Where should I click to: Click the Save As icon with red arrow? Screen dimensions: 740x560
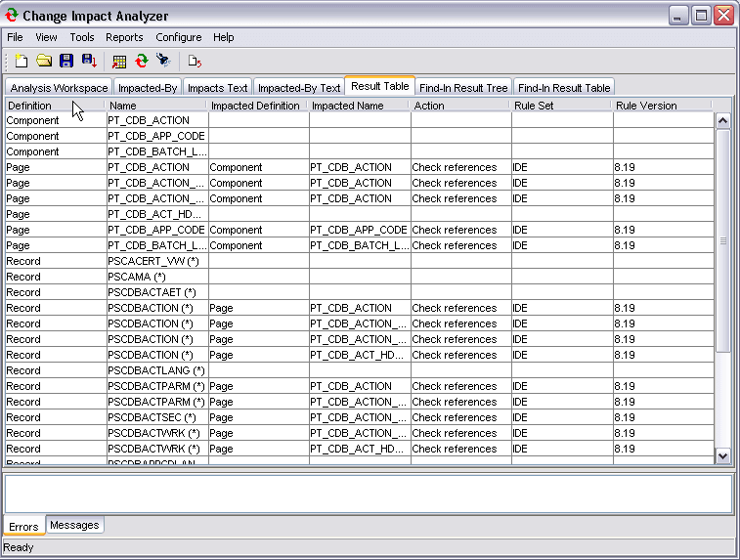[x=89, y=61]
